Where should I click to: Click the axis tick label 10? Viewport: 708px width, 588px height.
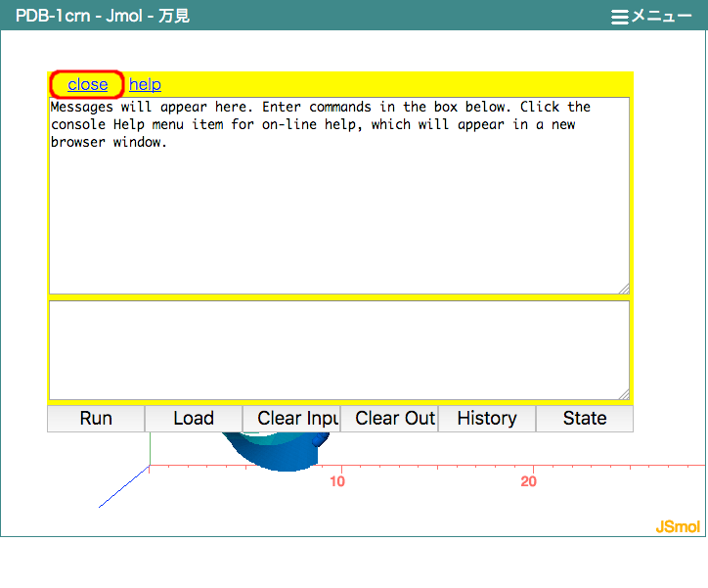[x=337, y=482]
